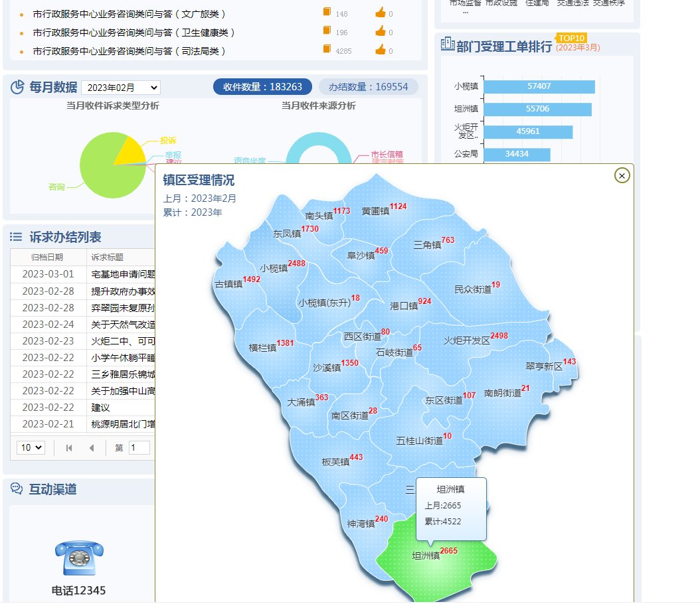Click the comment count icon showing 4285
Screen dimensions: 700x604
point(326,50)
